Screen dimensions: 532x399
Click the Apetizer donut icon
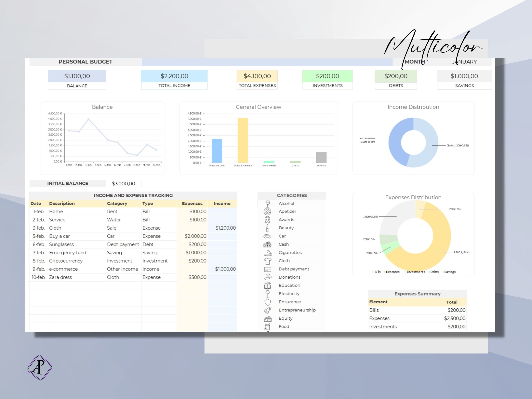point(268,211)
